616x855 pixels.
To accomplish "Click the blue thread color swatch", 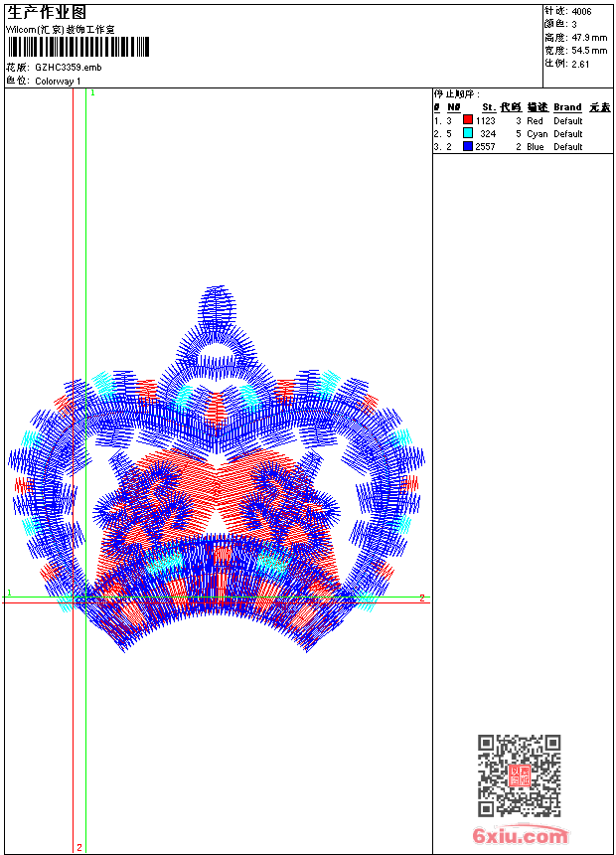I will click(x=468, y=146).
